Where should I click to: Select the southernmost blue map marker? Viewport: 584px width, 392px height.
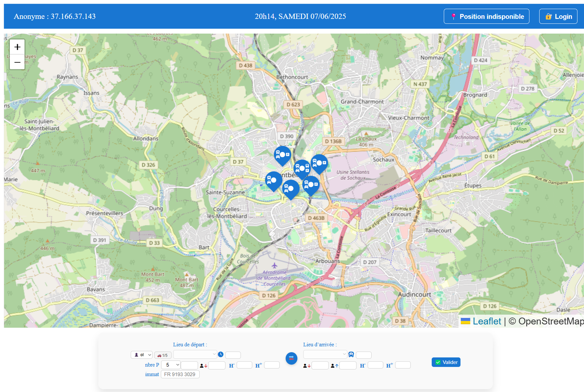(x=291, y=189)
